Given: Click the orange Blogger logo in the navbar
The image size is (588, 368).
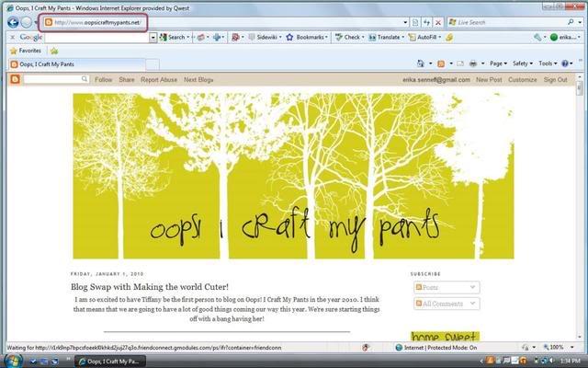Looking at the screenshot, I should point(15,79).
